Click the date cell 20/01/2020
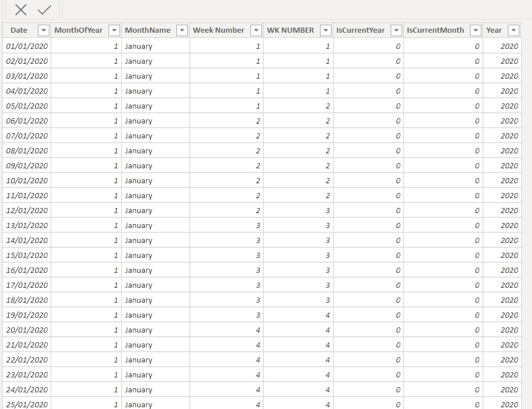Screen dimensions: 532x409 [x=27, y=330]
